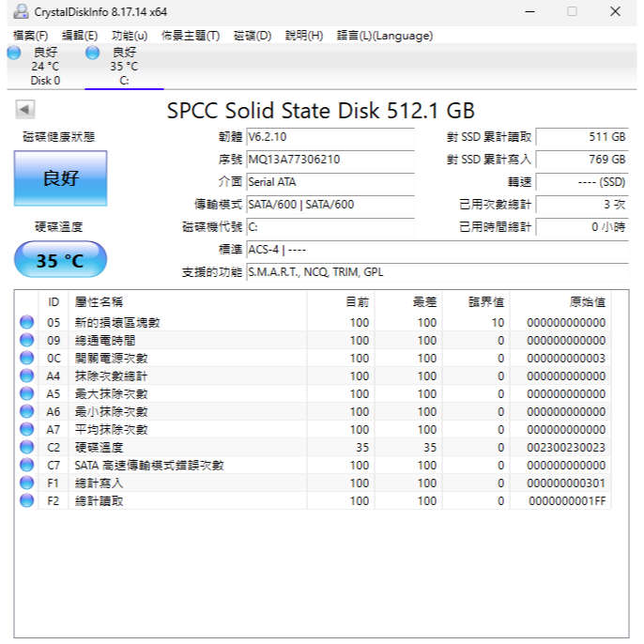Click the total host writes value 769 GB
The image size is (644, 644).
pos(582,160)
